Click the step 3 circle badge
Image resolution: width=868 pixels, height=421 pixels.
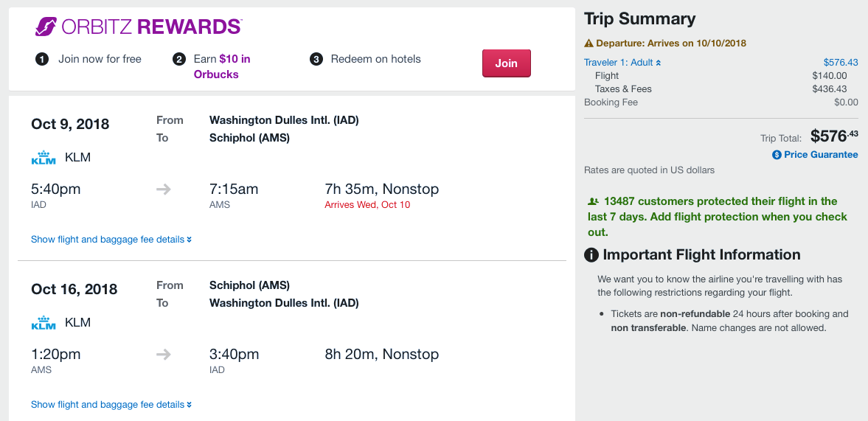[316, 60]
